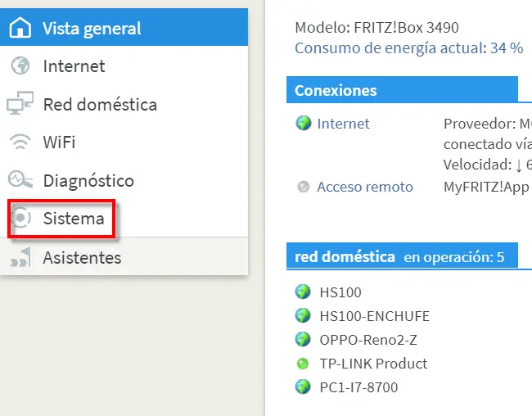Open the red doméstica section header
Screen dimensions: 532x416
pyautogui.click(x=345, y=257)
